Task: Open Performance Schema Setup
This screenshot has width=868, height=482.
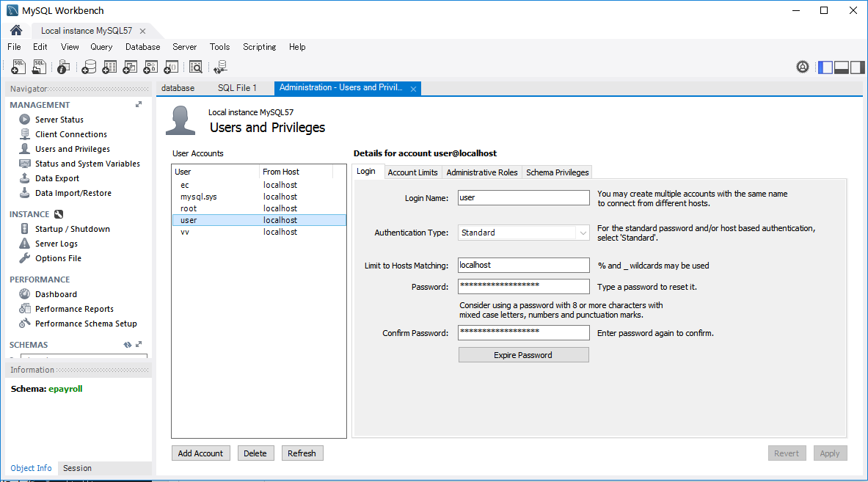Action: [x=86, y=324]
